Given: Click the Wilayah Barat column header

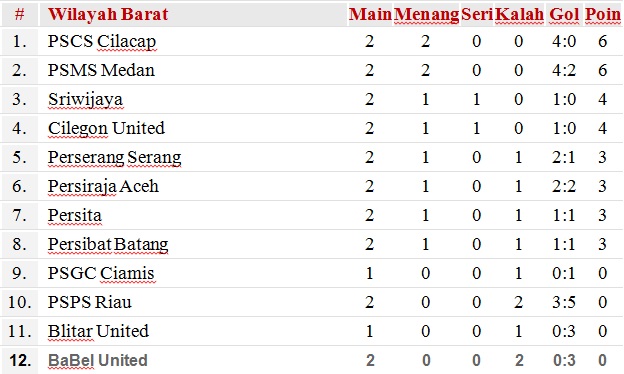Looking at the screenshot, I should (108, 14).
